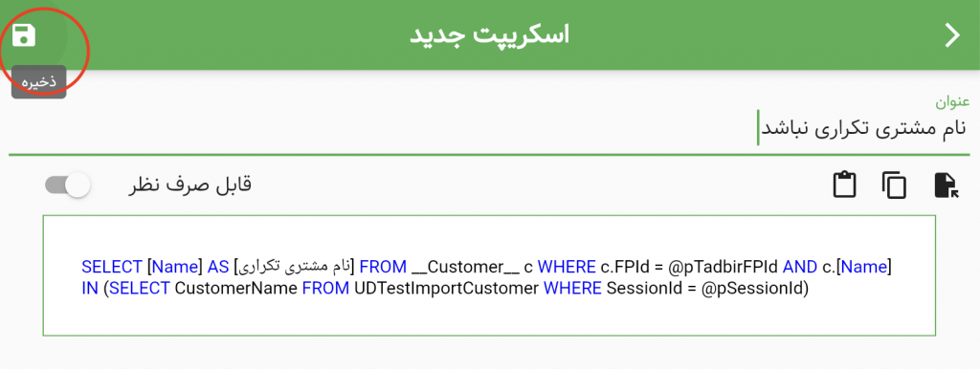
Task: Click the green عنوان field label
Action: coord(952,100)
